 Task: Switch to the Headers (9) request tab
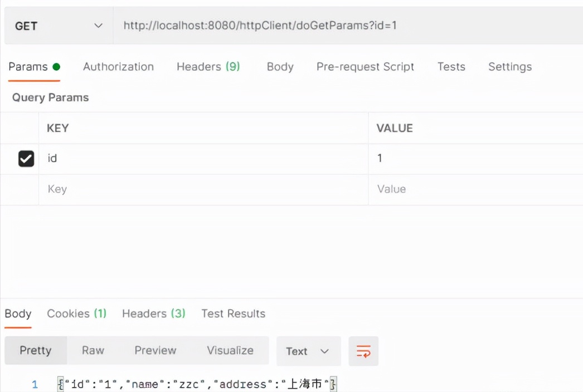[x=208, y=67]
